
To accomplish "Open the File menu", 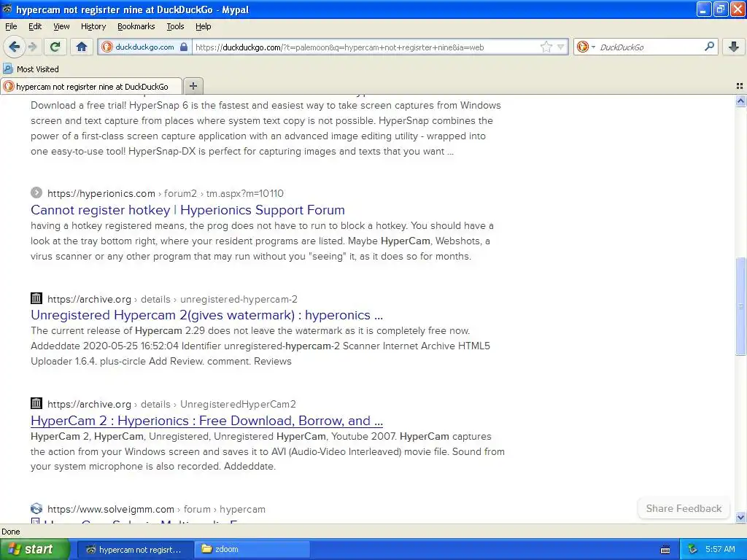I will (x=11, y=26).
